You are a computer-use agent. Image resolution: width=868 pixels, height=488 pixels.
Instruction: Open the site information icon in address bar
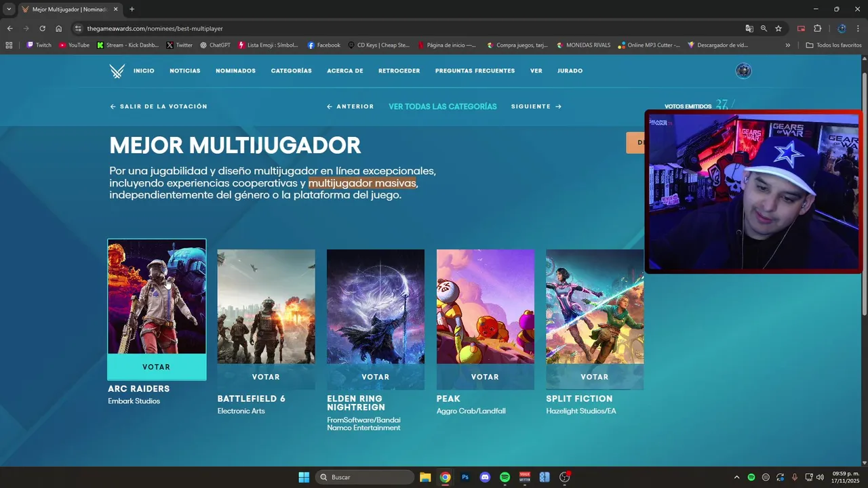pyautogui.click(x=78, y=28)
